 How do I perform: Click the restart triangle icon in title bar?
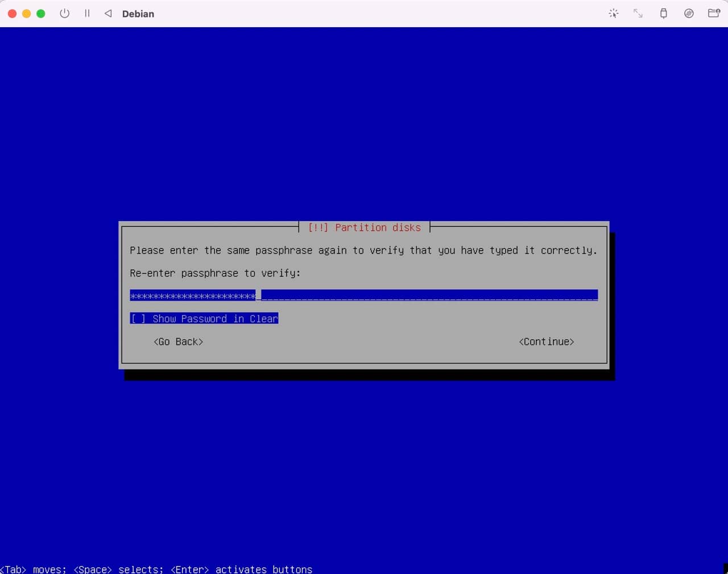(108, 13)
